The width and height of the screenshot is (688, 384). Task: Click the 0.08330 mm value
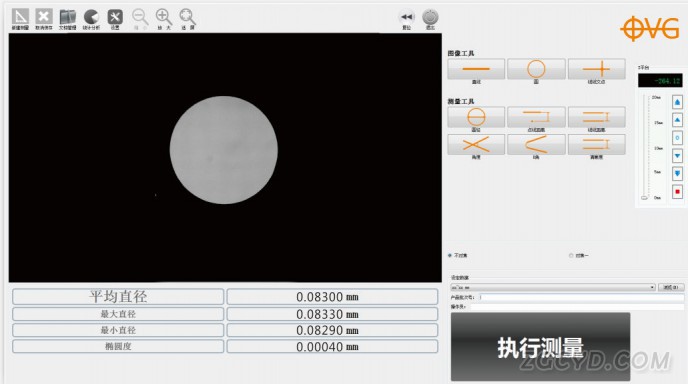click(327, 314)
